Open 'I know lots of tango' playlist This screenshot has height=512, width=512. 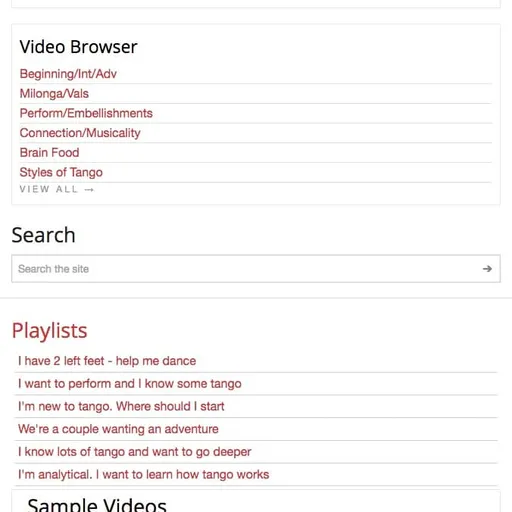[x=135, y=452]
